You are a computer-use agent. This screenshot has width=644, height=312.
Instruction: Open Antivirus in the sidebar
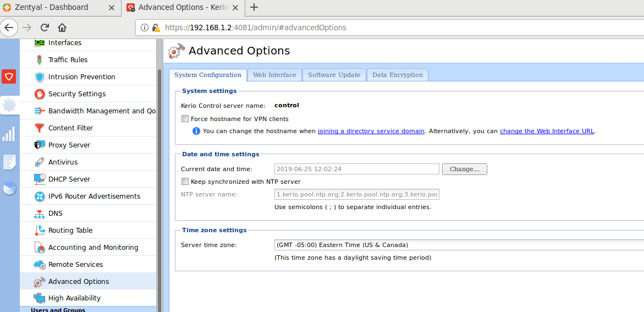[x=88, y=162]
